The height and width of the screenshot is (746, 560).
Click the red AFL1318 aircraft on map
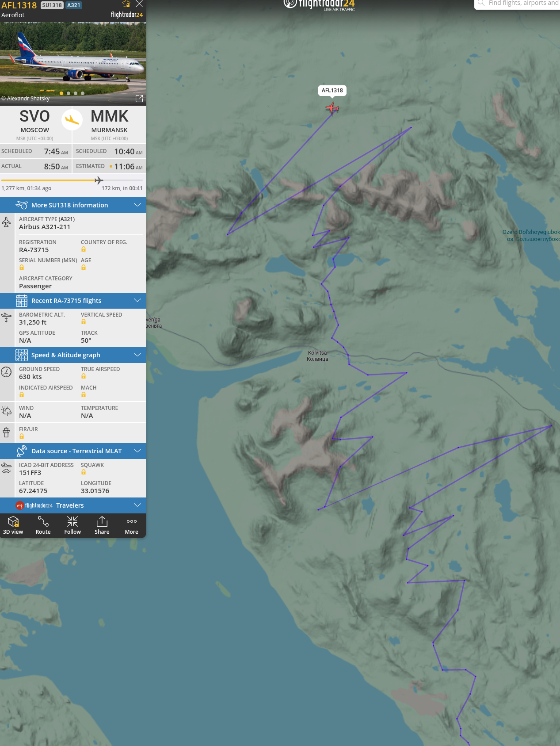332,108
